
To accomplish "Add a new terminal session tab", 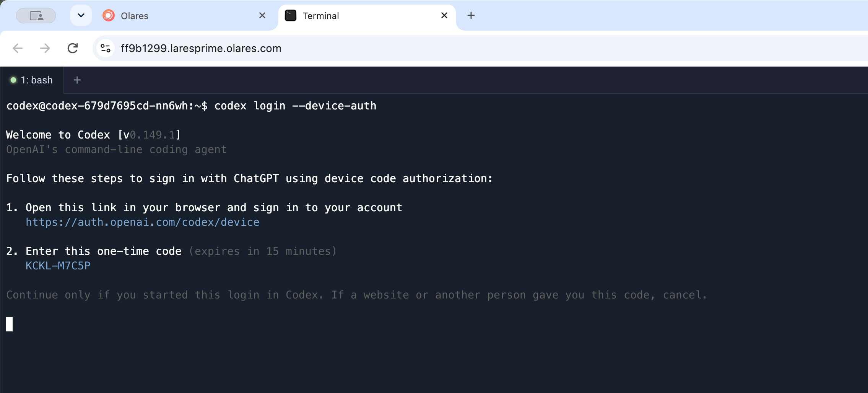I will point(77,80).
